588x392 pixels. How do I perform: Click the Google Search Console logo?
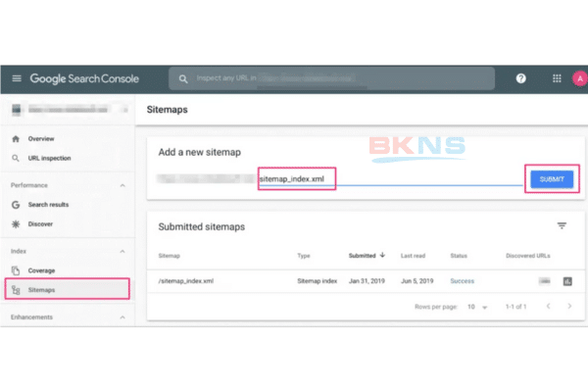(84, 78)
